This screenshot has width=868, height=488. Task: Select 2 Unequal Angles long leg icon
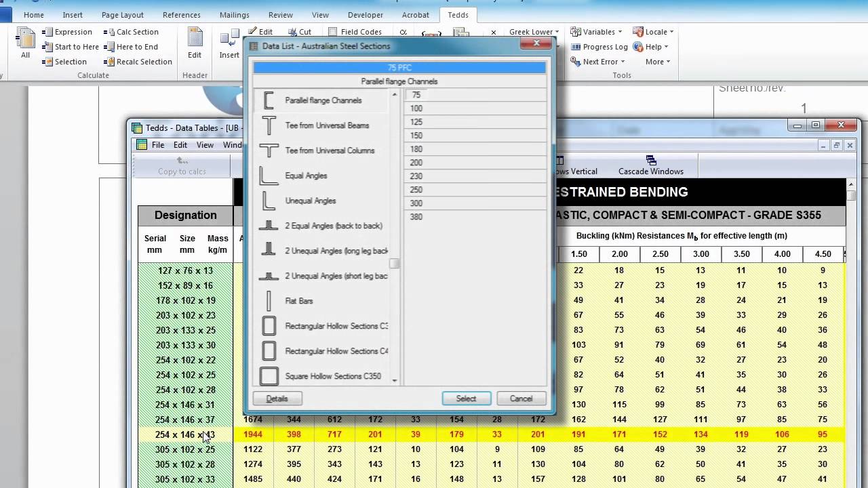tap(269, 250)
